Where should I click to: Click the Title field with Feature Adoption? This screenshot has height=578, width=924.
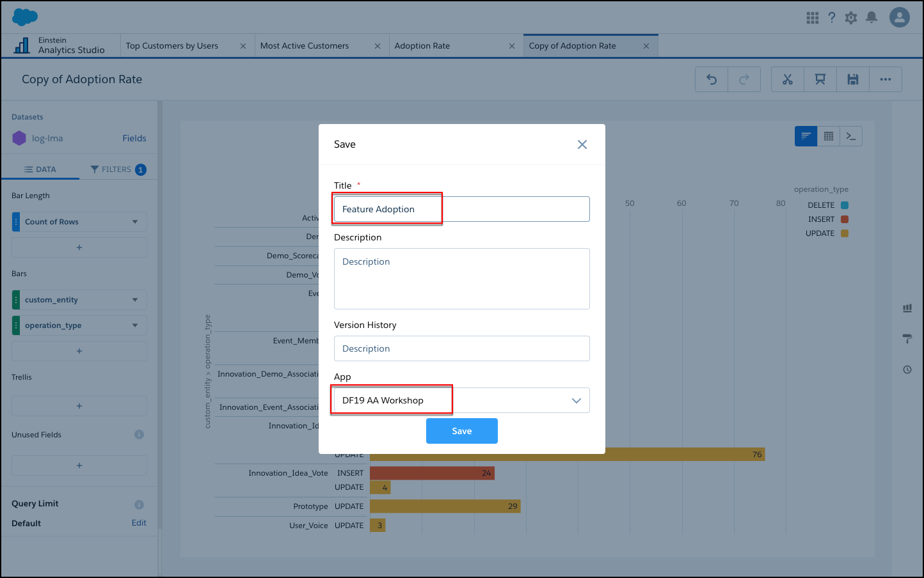point(461,209)
